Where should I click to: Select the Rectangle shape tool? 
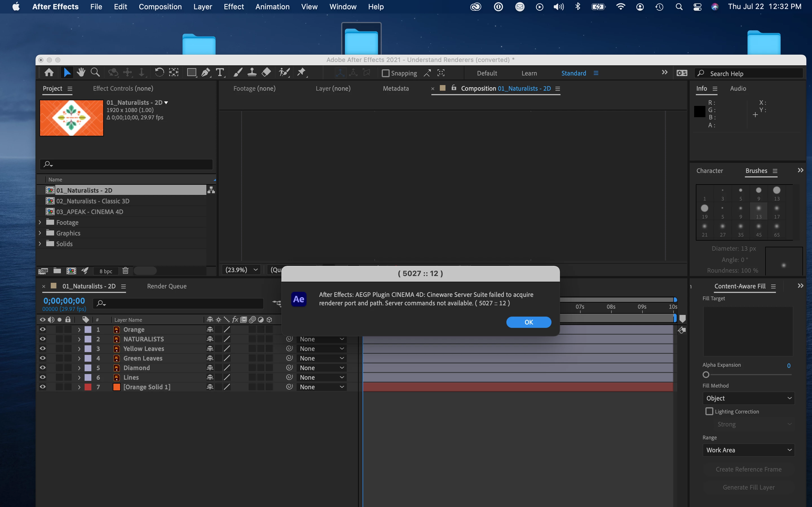coord(191,72)
